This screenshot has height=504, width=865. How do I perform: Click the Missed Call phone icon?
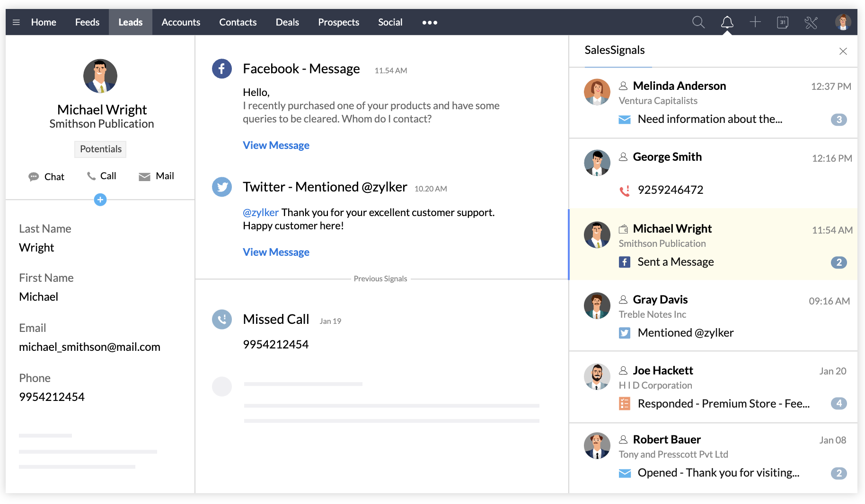(x=222, y=319)
